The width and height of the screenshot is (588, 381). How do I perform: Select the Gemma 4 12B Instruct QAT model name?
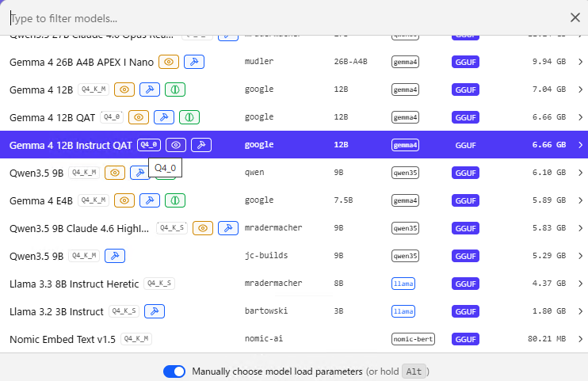[71, 146]
